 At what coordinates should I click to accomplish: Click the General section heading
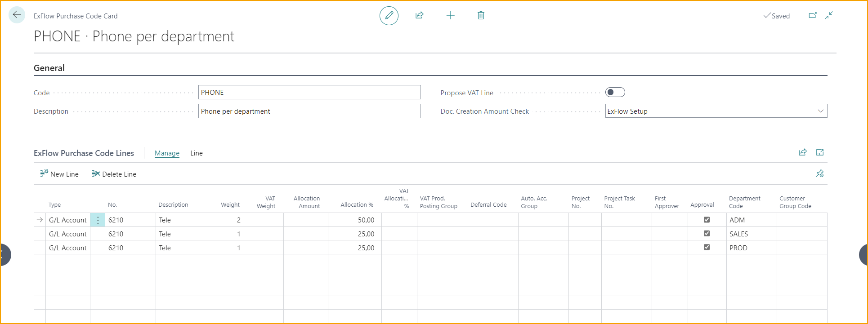[49, 68]
